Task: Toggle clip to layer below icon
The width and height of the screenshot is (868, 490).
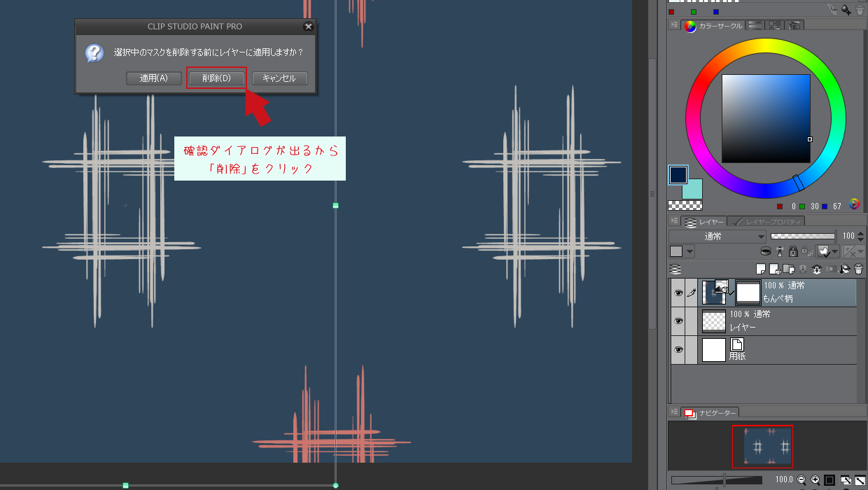Action: (766, 251)
